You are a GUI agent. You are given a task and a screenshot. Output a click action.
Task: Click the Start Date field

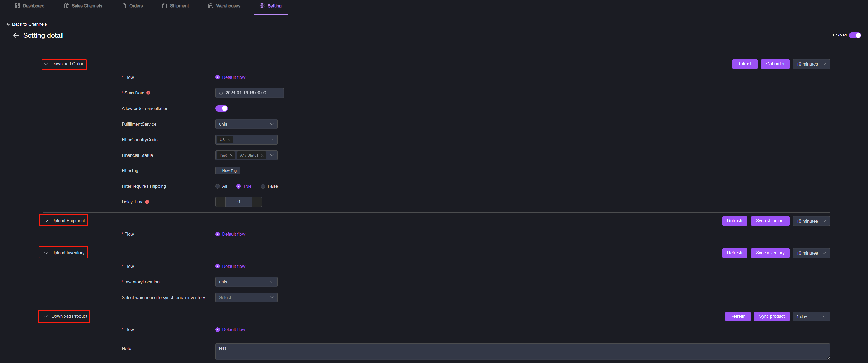(x=249, y=93)
